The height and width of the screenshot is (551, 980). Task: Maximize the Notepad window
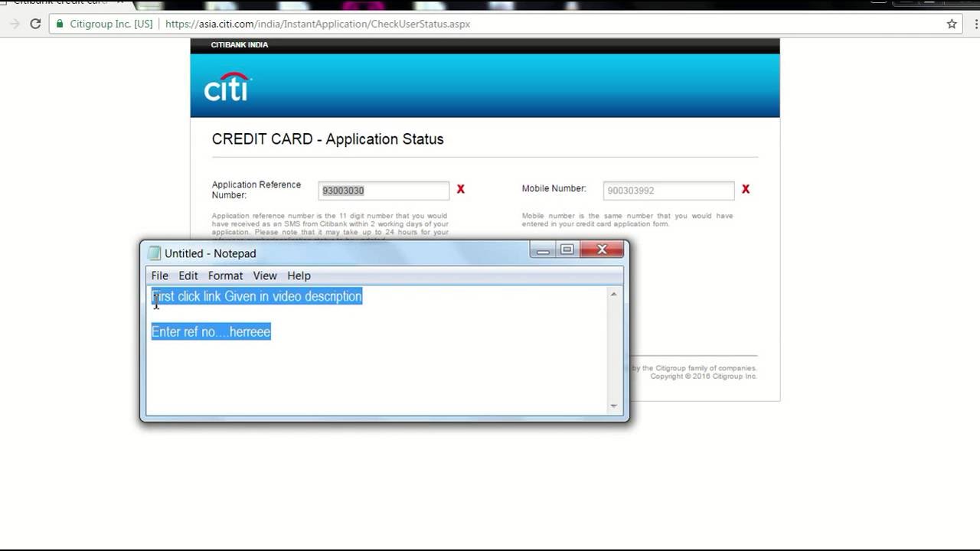pyautogui.click(x=567, y=250)
